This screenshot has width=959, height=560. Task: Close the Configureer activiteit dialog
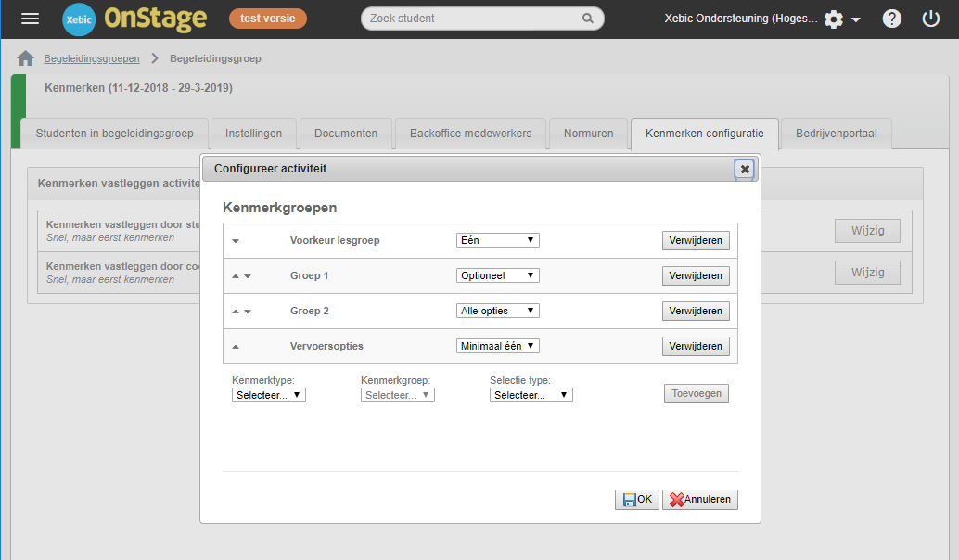point(745,170)
